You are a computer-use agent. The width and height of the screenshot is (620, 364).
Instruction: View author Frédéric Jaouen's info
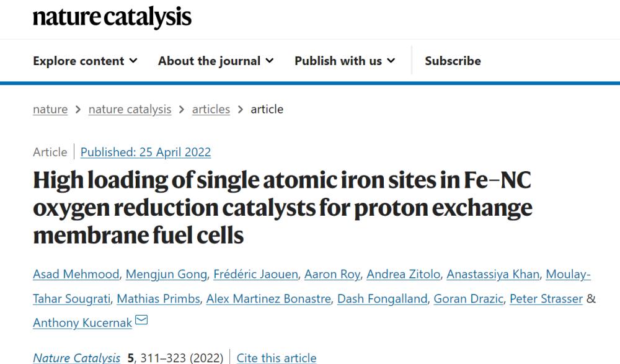pyautogui.click(x=256, y=274)
